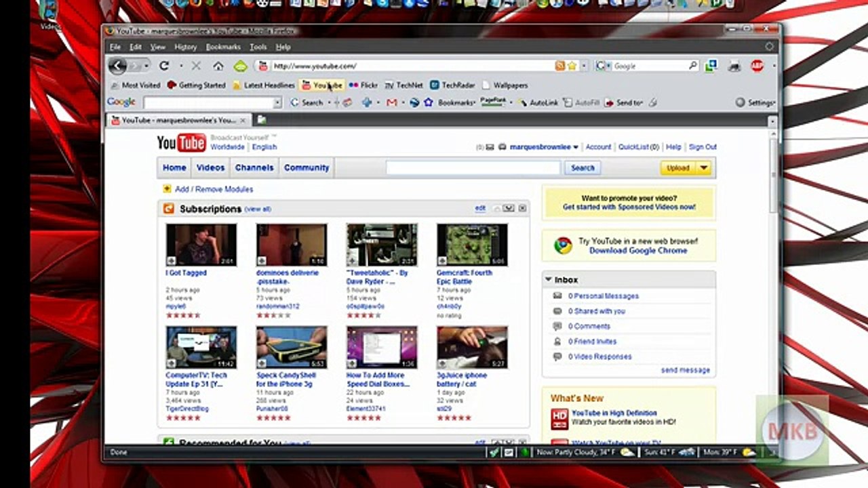Click the blue star bookmark icon in Google Toolbar
The height and width of the screenshot is (488, 868).
[428, 102]
